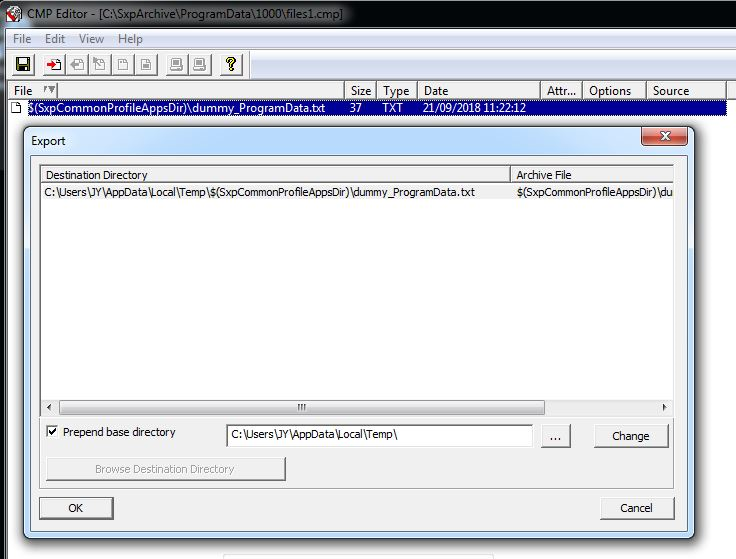Click the greyed page-with-lines toolbar icon

(x=146, y=64)
